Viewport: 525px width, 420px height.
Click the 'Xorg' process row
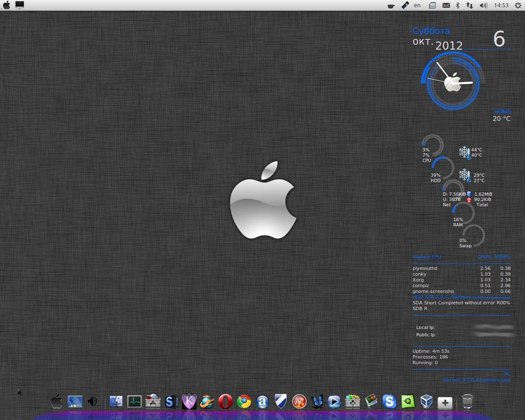click(x=461, y=280)
